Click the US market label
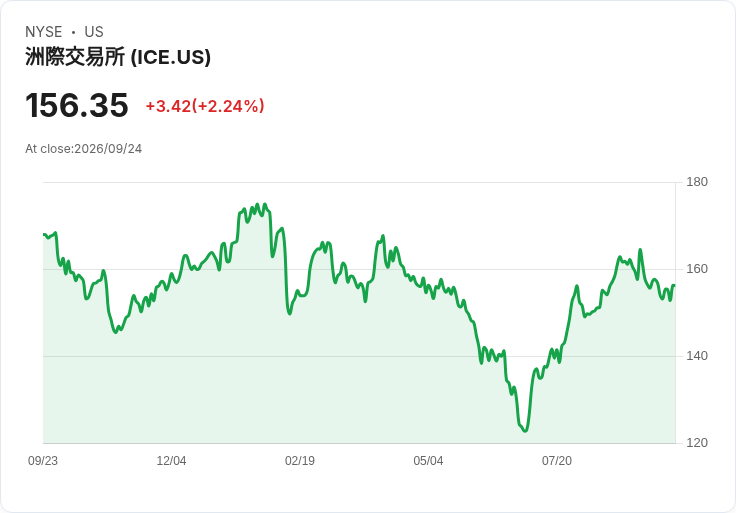The height and width of the screenshot is (513, 736). [x=94, y=32]
